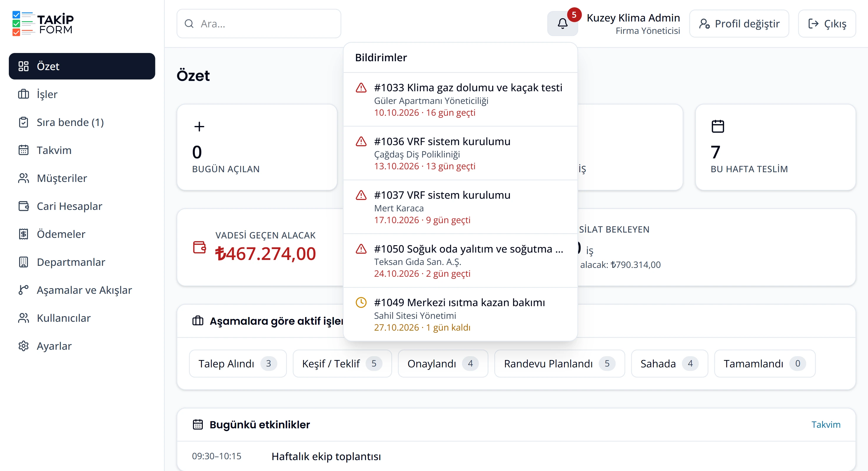Select the Talep Alındı stage chip
Viewport: 868px width, 471px height.
pos(237,364)
